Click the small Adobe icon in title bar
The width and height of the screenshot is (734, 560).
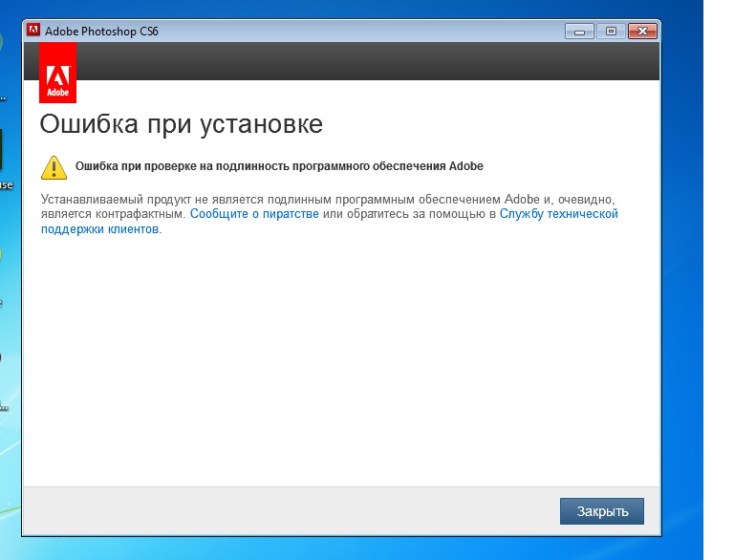click(33, 31)
